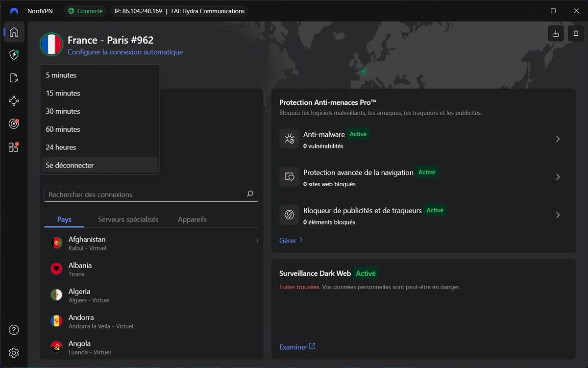This screenshot has width=588, height=368.
Task: Click inside the Rechercher des connexions field
Action: pos(147,194)
